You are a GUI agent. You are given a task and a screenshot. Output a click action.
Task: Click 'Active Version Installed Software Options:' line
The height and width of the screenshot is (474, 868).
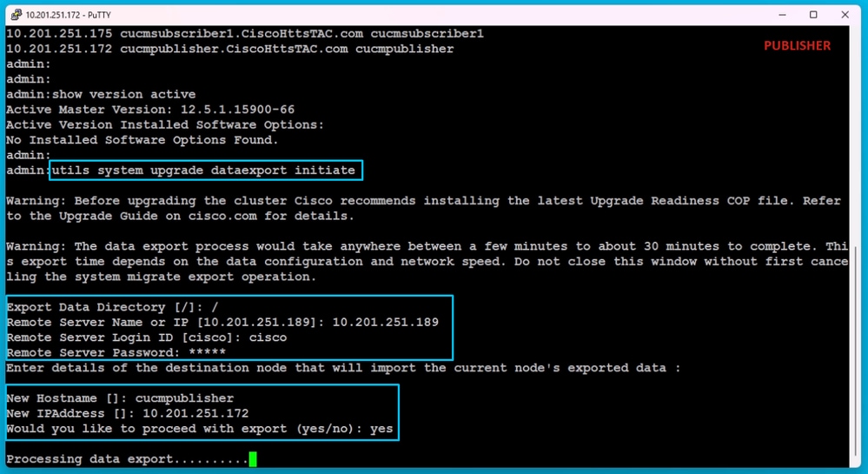pos(165,124)
